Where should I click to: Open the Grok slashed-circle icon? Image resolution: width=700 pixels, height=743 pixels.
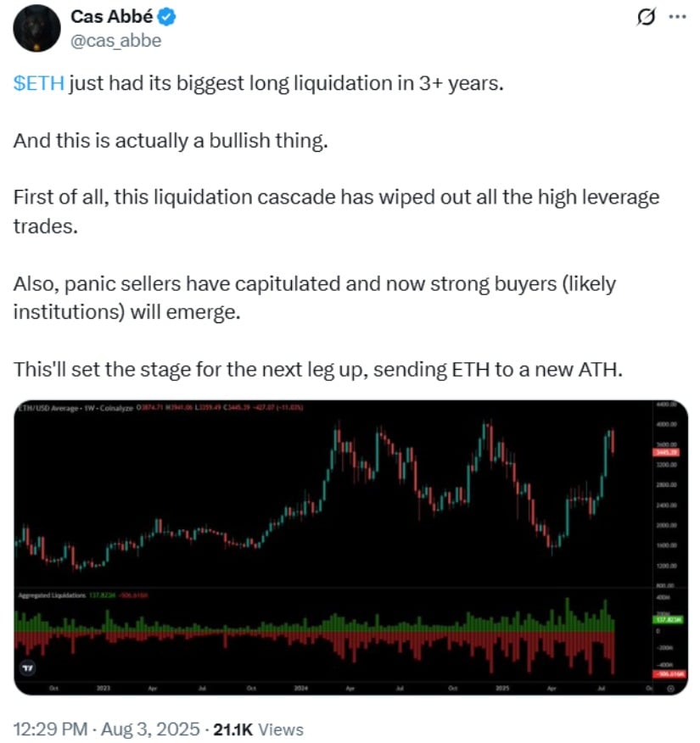[x=646, y=18]
